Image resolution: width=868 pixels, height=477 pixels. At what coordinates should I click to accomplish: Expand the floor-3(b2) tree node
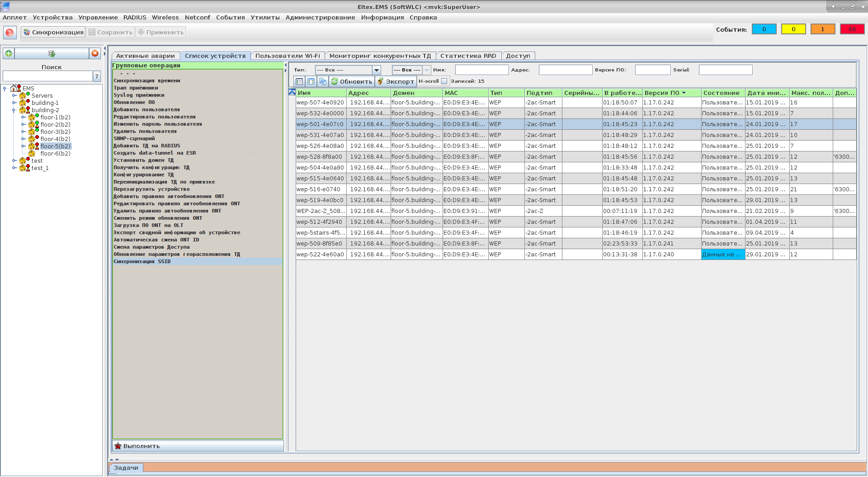pos(23,132)
